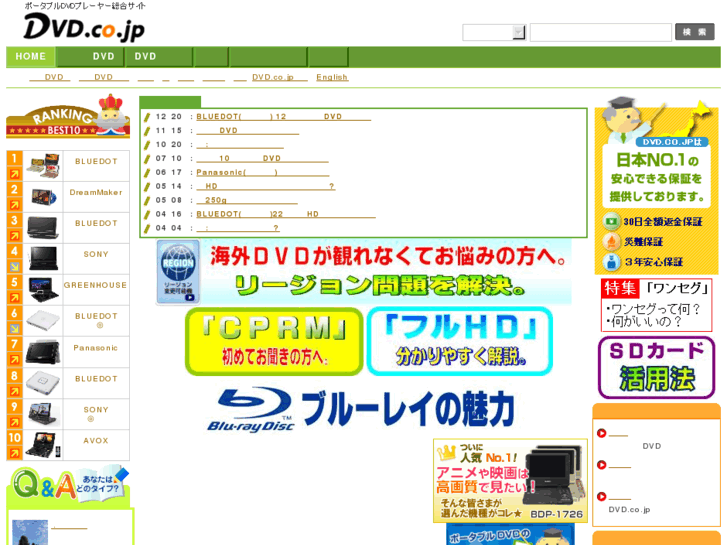Viewport: 727px width, 545px height.
Task: Click the REGION globe icon
Action: coord(178,272)
